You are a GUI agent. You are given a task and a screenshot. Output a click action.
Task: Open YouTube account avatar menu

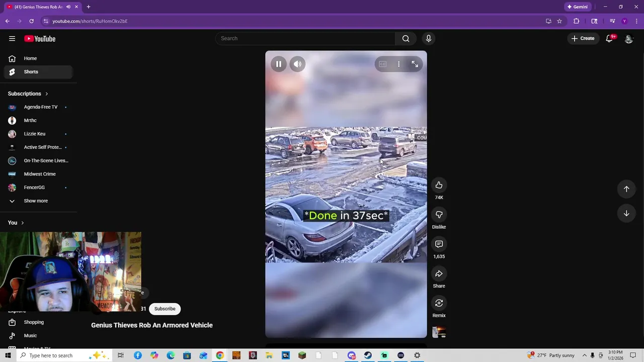point(628,39)
